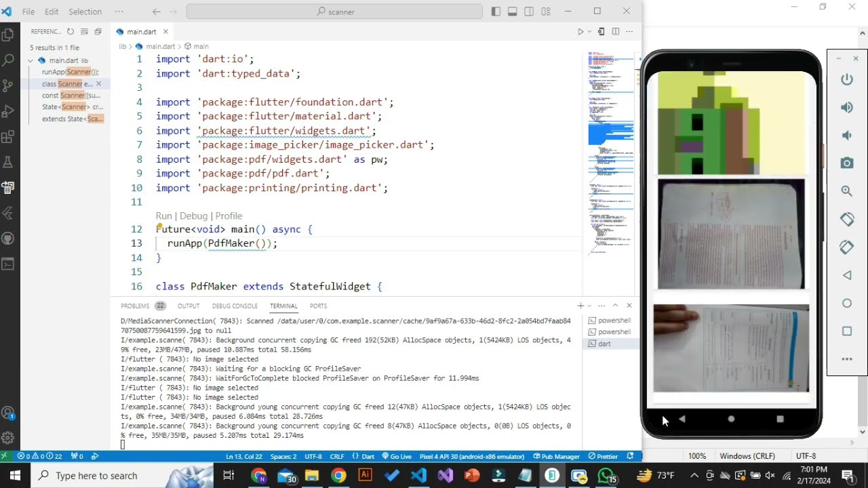868x488 pixels.
Task: Select the 'const Scanner' reference
Action: point(71,96)
